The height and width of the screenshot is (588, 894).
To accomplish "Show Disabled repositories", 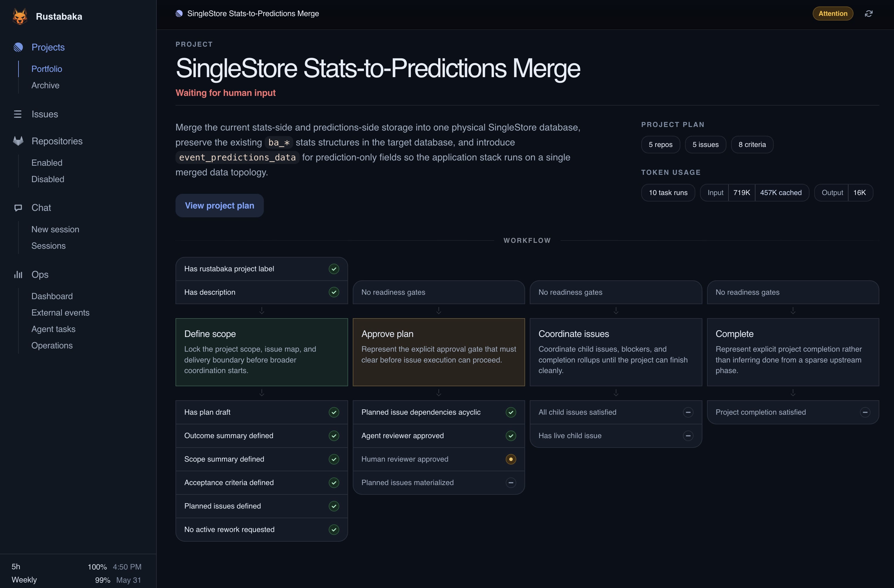I will (x=48, y=179).
